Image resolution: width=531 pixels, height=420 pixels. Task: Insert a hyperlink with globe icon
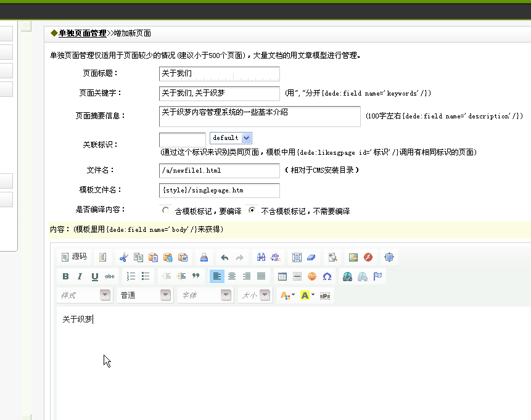tap(347, 276)
